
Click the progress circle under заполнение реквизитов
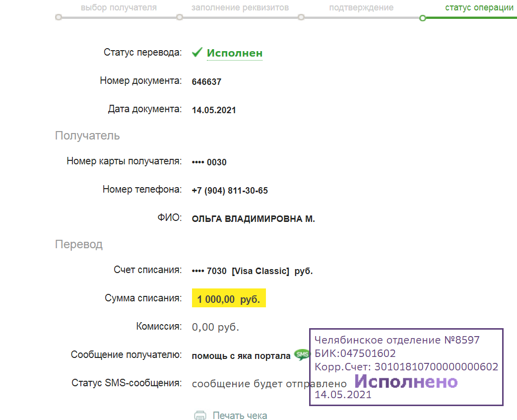tap(180, 17)
